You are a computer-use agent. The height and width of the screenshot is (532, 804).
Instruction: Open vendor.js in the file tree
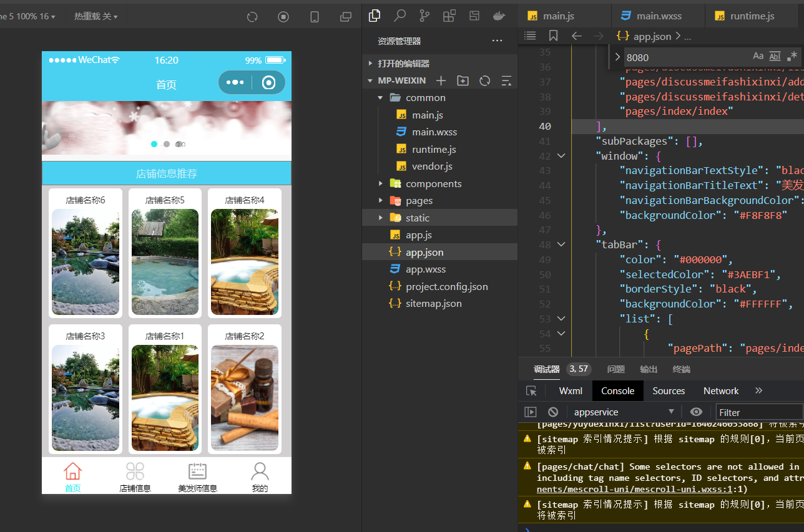(432, 167)
